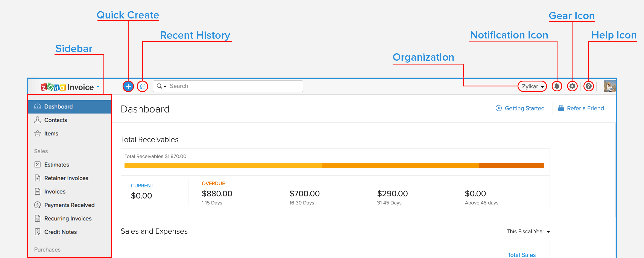
Task: Open Invoices from the sidebar
Action: point(55,192)
